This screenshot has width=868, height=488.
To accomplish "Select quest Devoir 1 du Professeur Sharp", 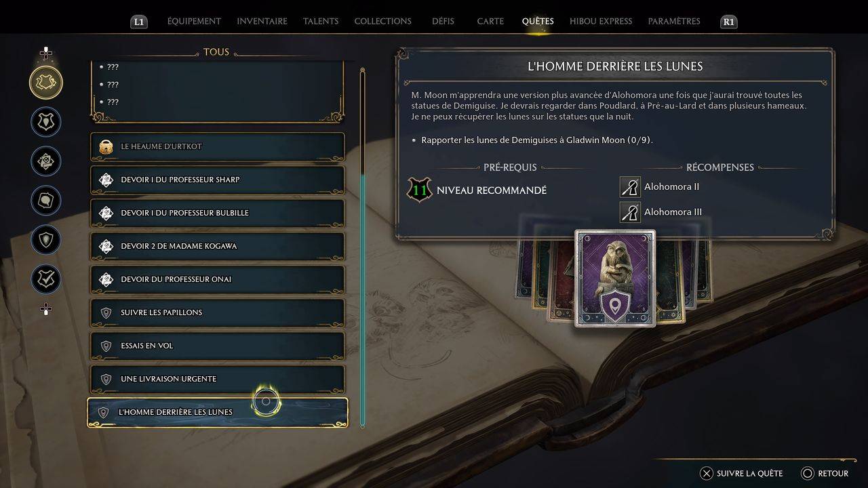I will tap(217, 180).
